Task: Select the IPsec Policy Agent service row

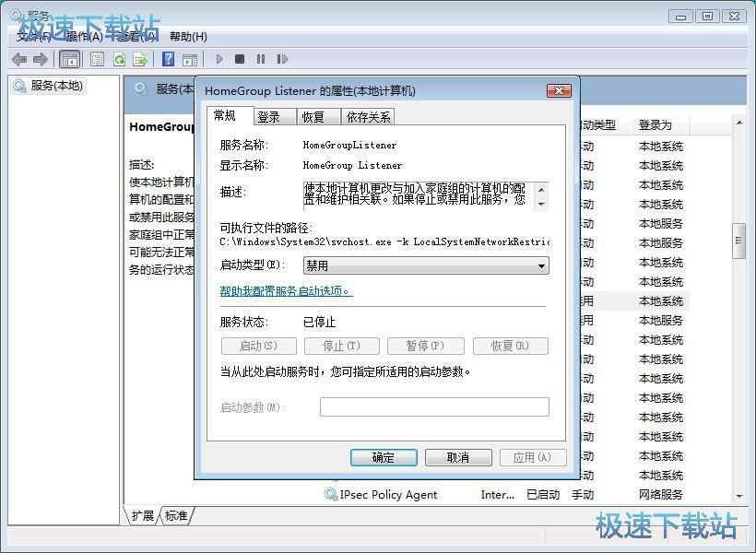Action: click(x=506, y=494)
